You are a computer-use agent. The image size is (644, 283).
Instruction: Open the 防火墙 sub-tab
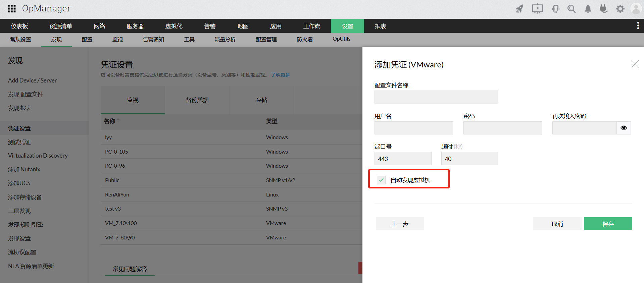tap(305, 40)
